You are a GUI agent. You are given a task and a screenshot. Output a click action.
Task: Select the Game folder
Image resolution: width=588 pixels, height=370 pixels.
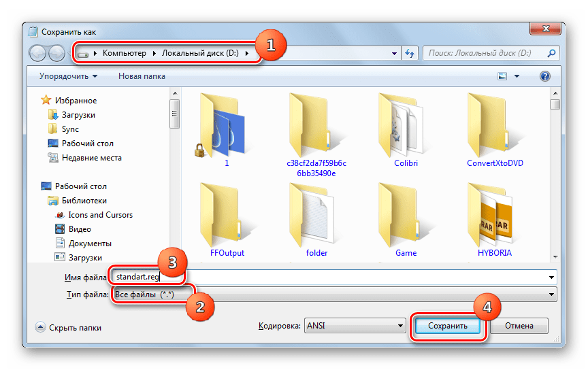pyautogui.click(x=406, y=220)
